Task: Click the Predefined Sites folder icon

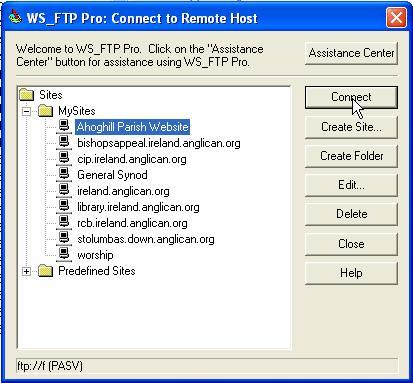Action: point(46,271)
